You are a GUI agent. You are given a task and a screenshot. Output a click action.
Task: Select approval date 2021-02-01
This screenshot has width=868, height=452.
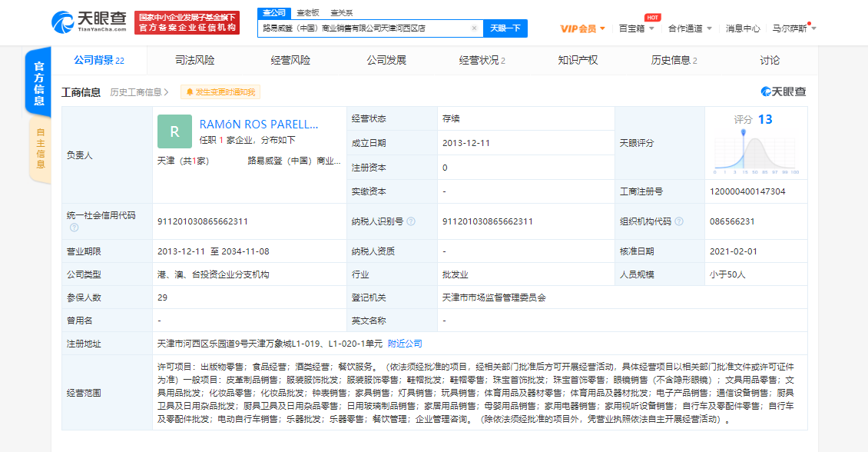(x=734, y=251)
